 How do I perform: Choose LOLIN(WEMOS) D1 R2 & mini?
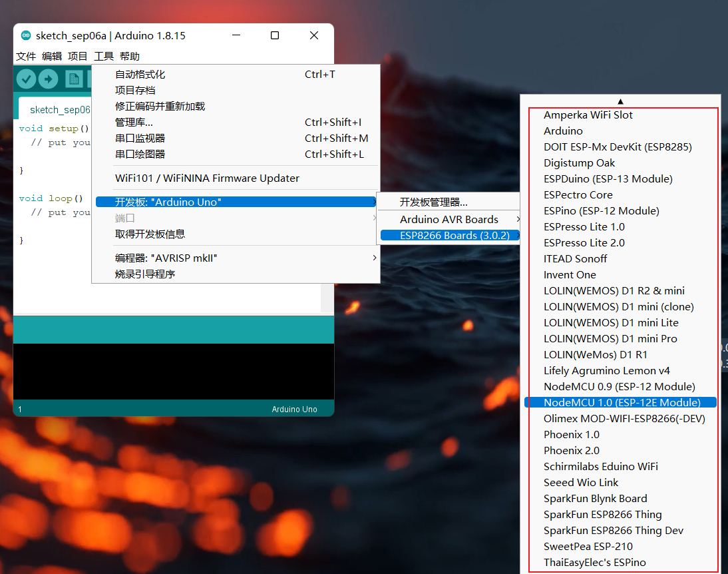(620, 291)
